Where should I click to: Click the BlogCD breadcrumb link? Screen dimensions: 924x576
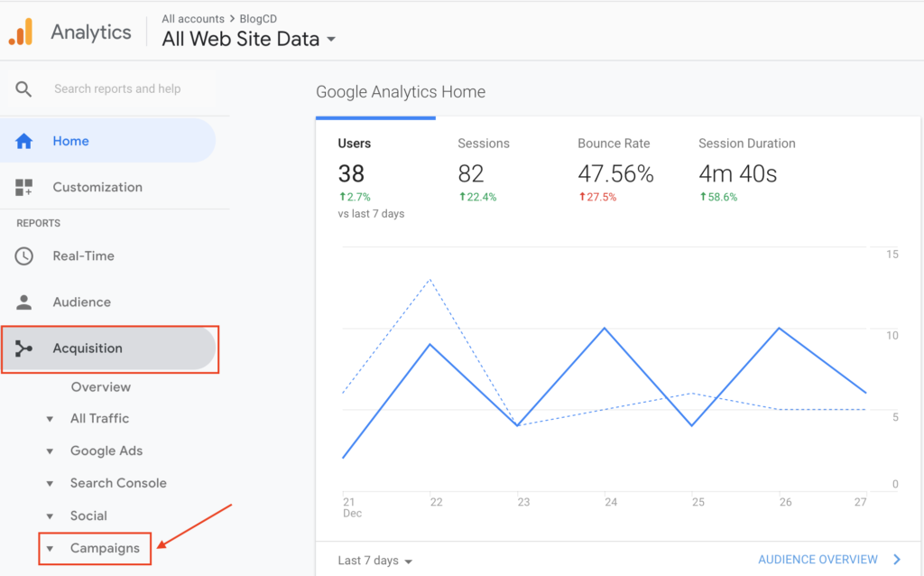coord(258,19)
